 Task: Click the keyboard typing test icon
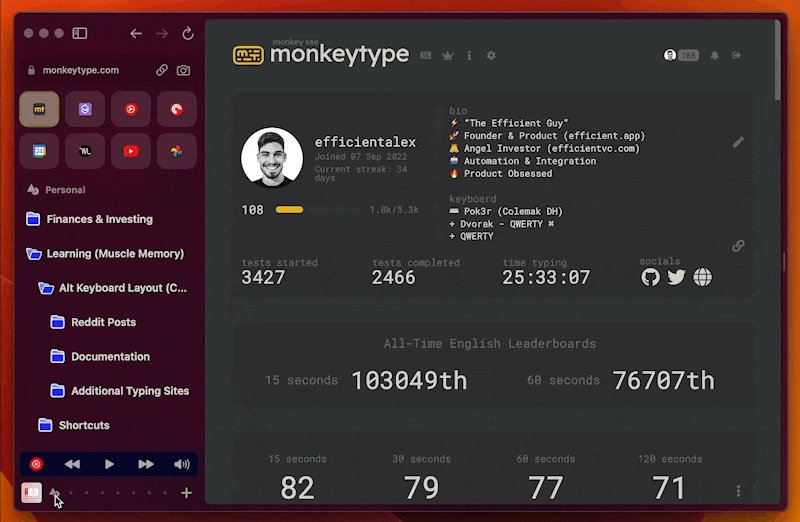click(426, 56)
